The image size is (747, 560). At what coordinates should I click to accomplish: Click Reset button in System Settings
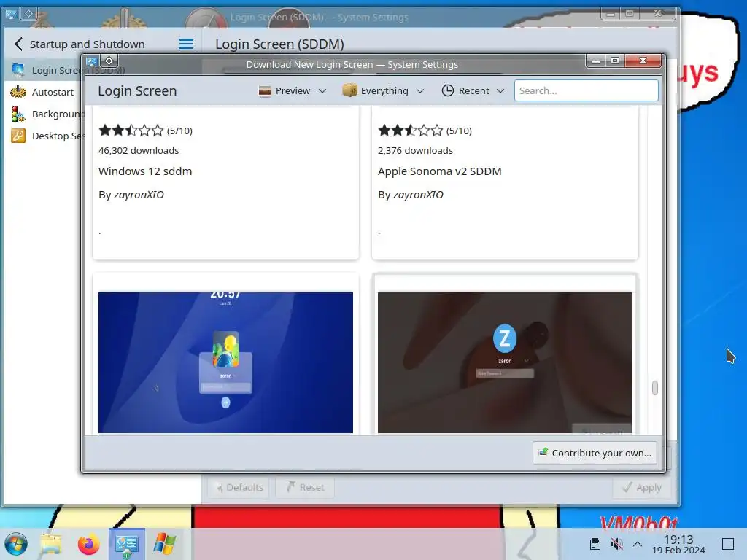(x=305, y=487)
